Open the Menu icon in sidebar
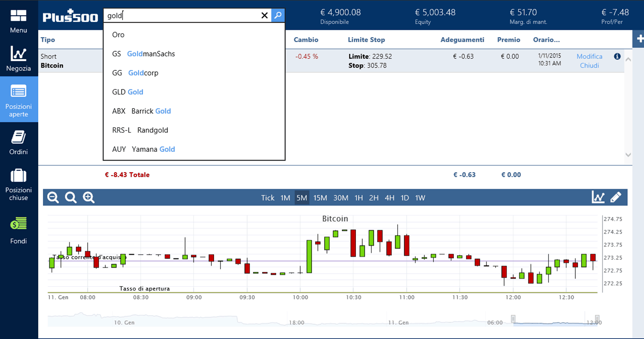Screen dimensions: 644x339 point(19,21)
